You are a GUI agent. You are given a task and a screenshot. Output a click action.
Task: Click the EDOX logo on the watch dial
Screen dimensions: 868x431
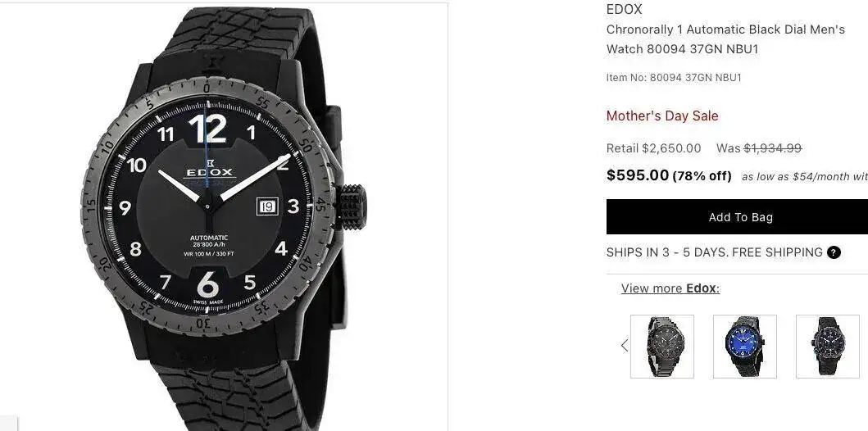(209, 170)
